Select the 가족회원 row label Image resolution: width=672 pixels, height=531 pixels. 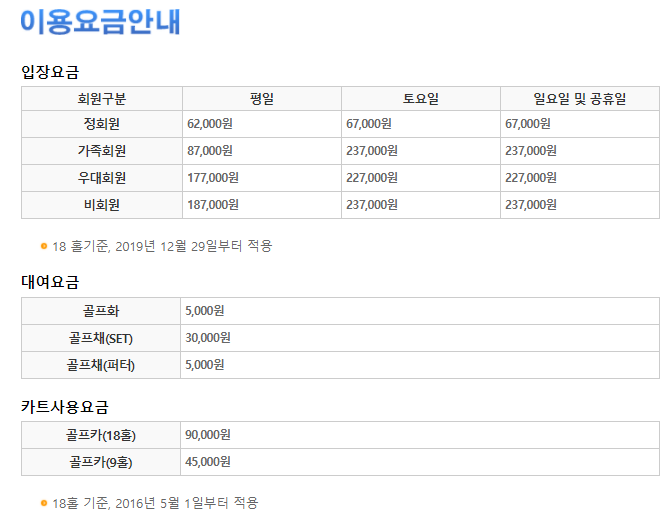pyautogui.click(x=102, y=151)
